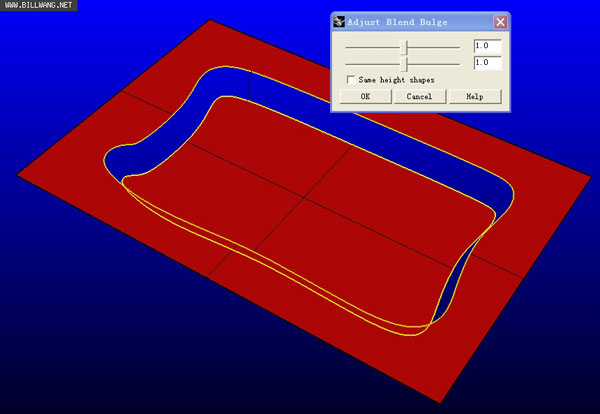Screen dimensions: 600x414
Task: Click OK in Adjust Blend Bulge dialog
Action: click(365, 96)
